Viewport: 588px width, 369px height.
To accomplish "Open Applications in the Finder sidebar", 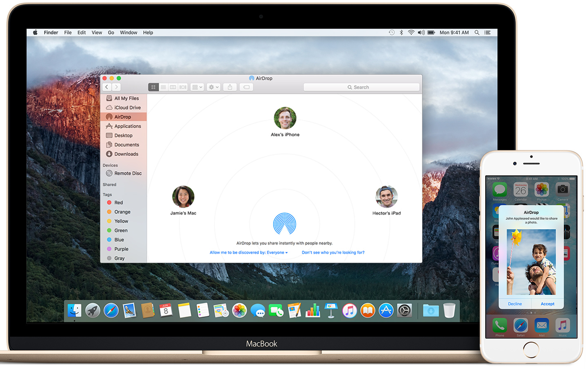I will click(123, 126).
